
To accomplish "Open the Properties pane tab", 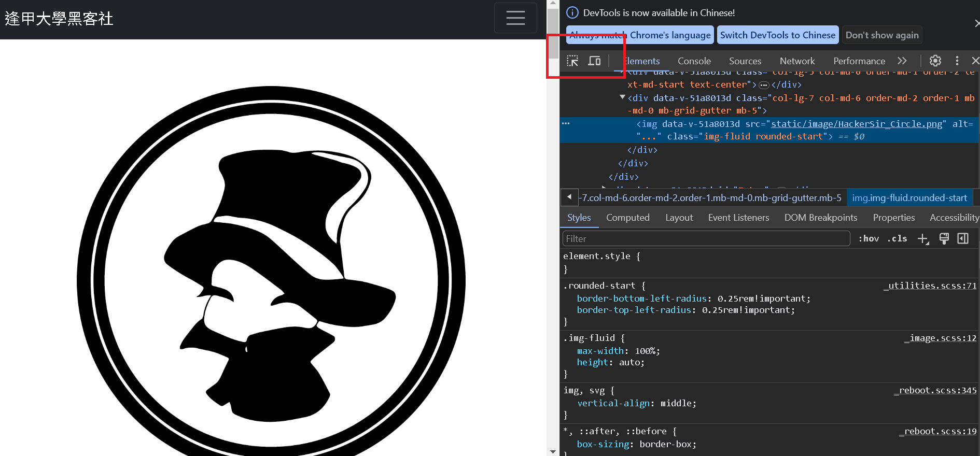I will (x=893, y=218).
